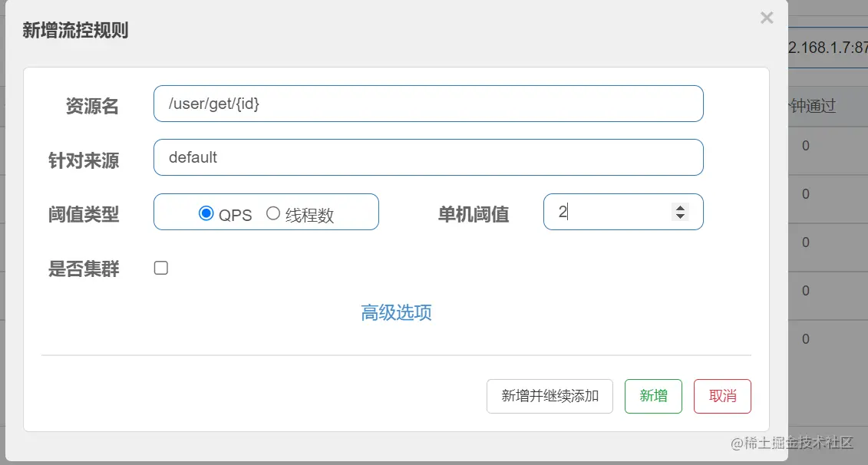Click the 单机阈值 label
Screen dimensions: 868x465
tap(474, 213)
